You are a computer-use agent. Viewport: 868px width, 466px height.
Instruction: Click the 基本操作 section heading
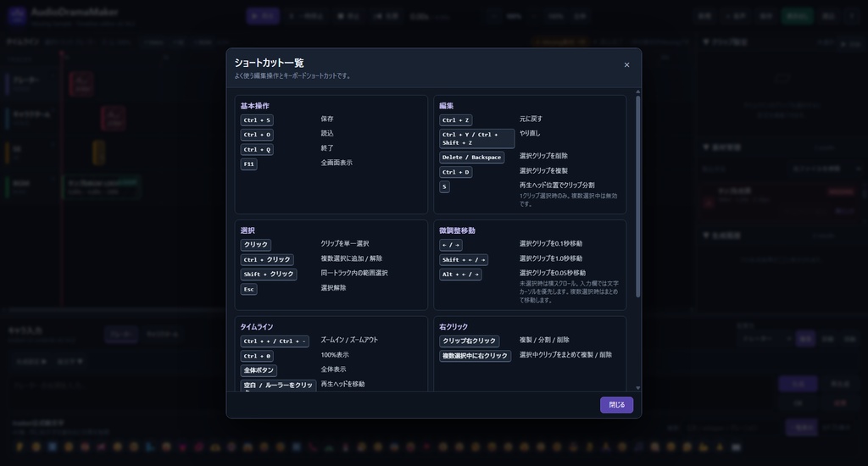coord(254,106)
